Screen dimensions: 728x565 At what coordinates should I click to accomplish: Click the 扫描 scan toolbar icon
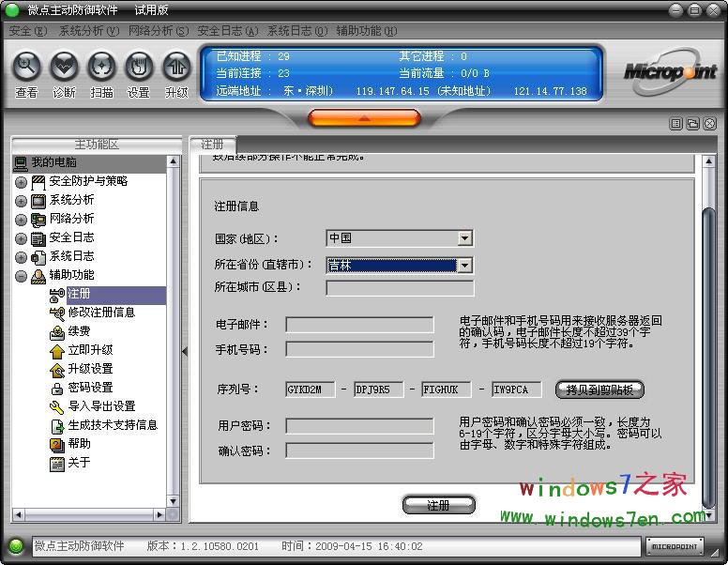tap(101, 68)
